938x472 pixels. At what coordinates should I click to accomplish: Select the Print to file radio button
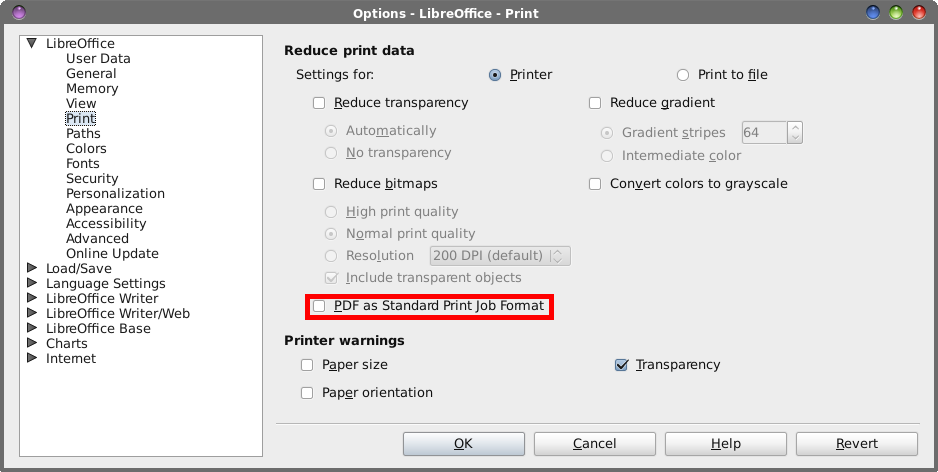pos(683,75)
